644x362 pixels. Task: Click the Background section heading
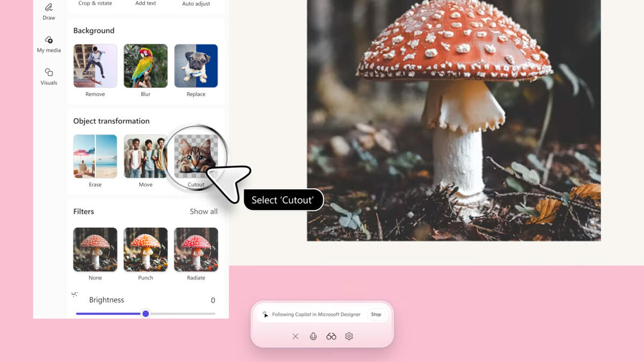coord(94,31)
